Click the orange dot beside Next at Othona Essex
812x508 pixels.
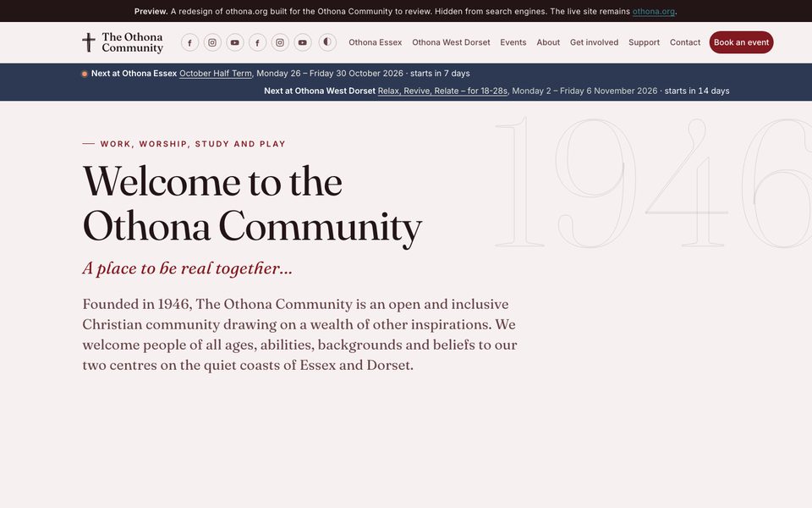pyautogui.click(x=85, y=75)
